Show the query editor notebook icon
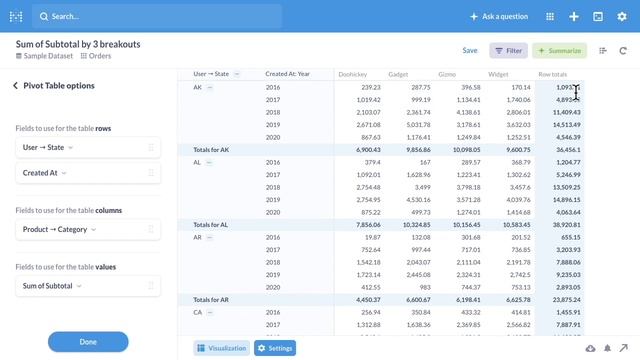This screenshot has height=360, width=640. [603, 51]
